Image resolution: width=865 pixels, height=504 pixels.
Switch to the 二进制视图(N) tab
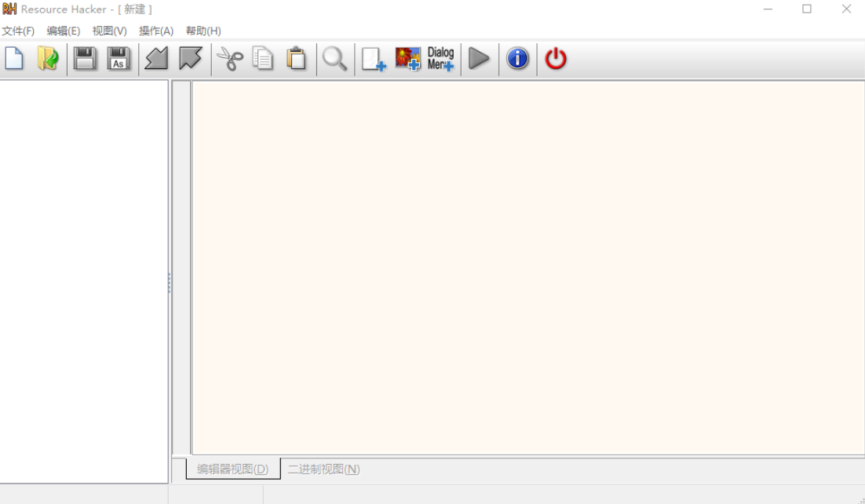[x=323, y=469]
